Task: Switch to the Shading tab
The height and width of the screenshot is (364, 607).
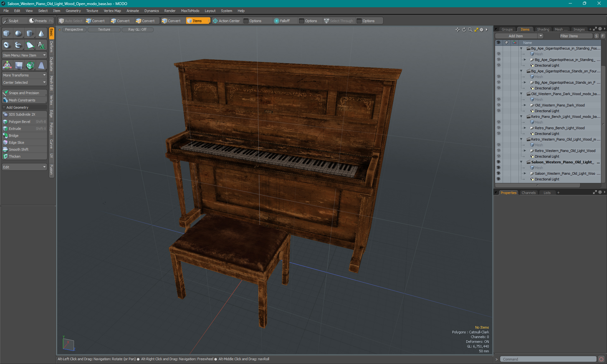Action: (x=543, y=29)
